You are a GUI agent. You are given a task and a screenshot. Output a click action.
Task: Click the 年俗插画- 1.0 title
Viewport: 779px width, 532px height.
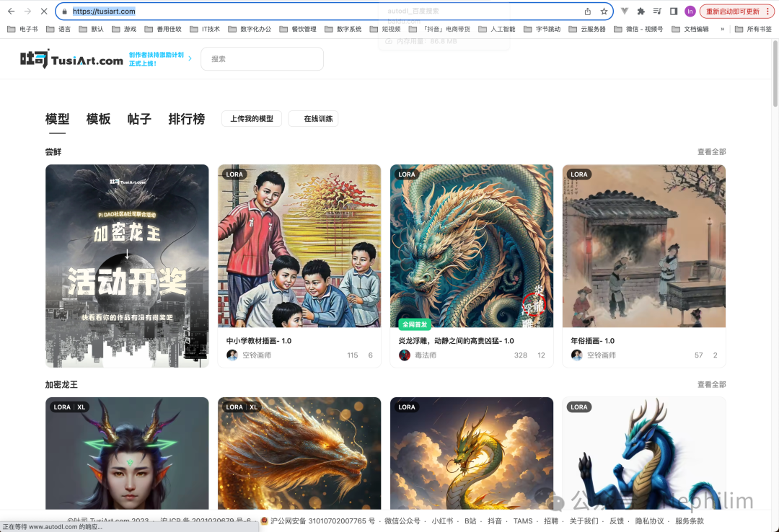[593, 341]
